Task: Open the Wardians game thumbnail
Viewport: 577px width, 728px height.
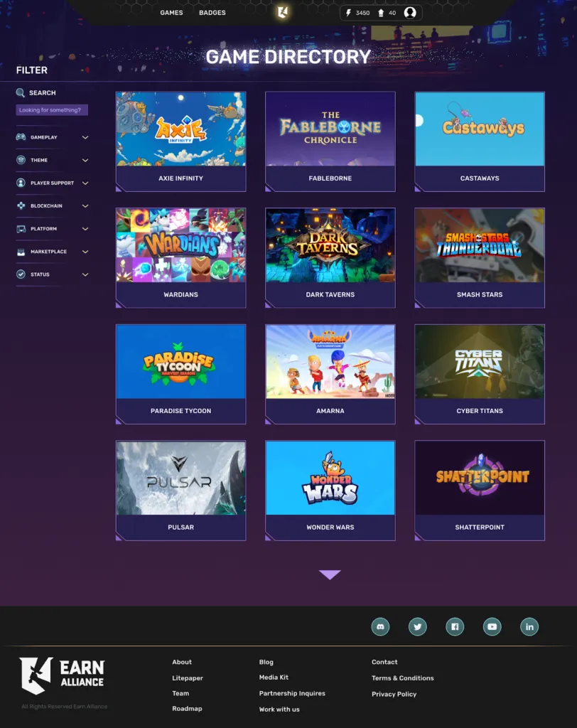Action: coord(180,245)
